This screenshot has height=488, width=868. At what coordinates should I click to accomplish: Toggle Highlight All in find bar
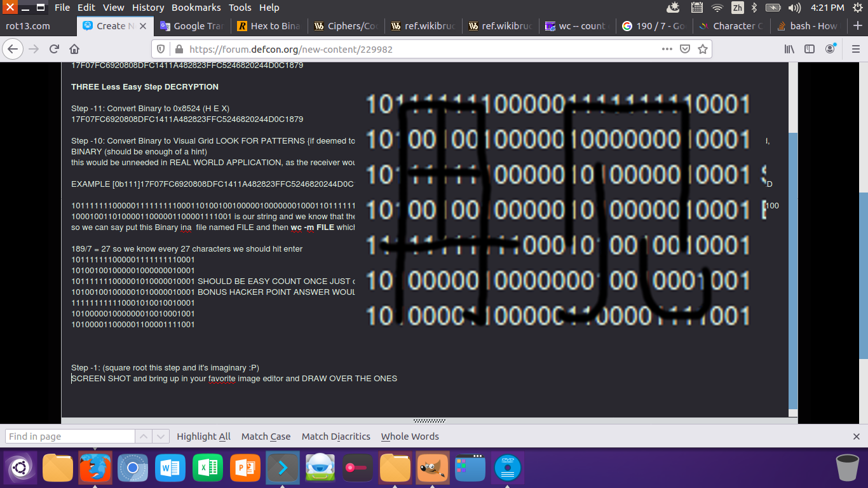(203, 437)
